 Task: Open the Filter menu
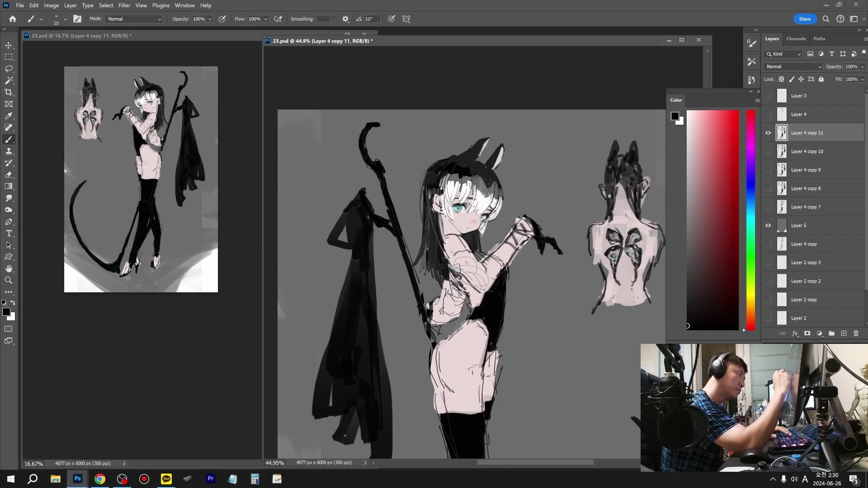[124, 5]
